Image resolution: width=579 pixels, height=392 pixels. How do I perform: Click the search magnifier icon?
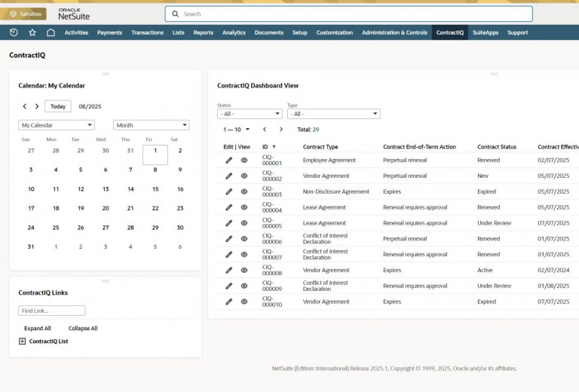click(x=176, y=14)
